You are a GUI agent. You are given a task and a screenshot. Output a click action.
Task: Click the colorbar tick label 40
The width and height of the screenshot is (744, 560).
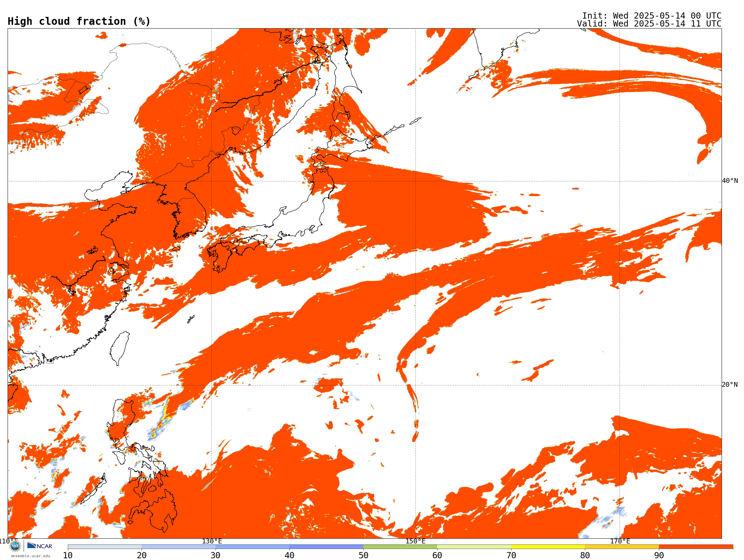(x=289, y=556)
